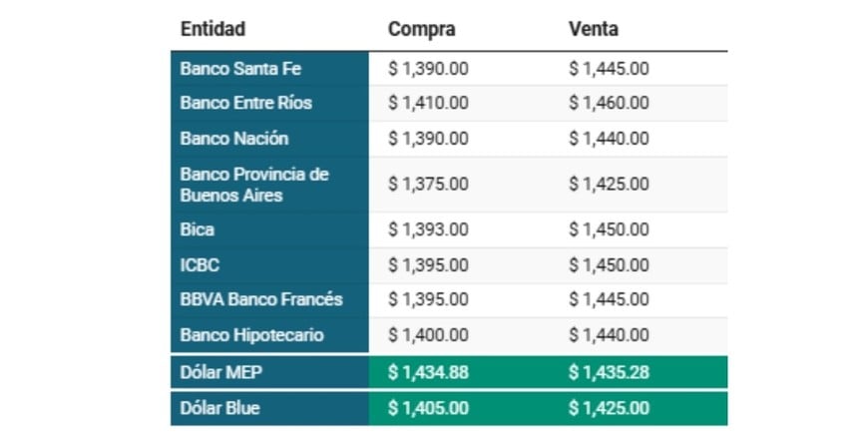Select Dólar Blue compra value $1,405.00
The width and height of the screenshot is (868, 437).
[x=428, y=408]
